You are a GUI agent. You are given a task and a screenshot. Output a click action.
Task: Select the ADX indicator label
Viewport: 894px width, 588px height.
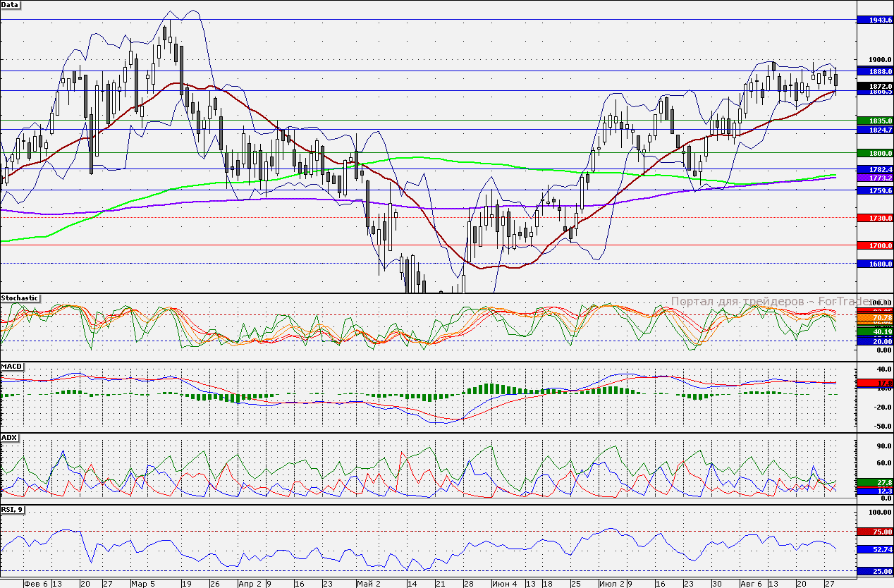(x=9, y=437)
